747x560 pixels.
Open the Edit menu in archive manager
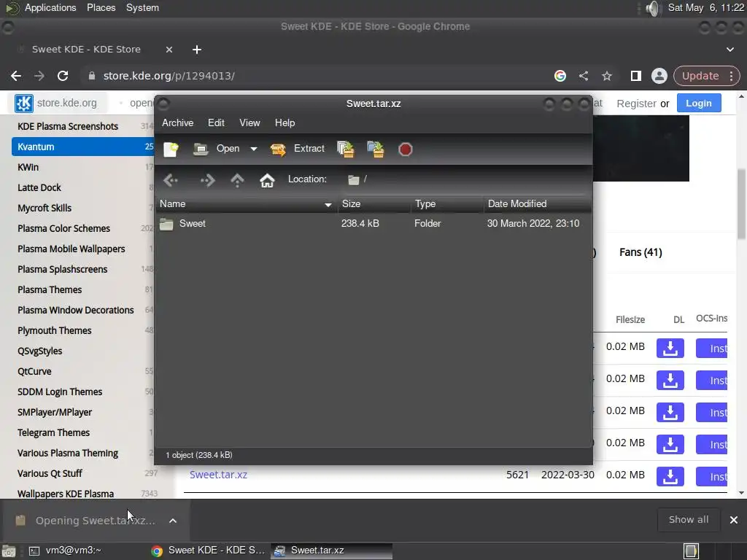click(216, 122)
